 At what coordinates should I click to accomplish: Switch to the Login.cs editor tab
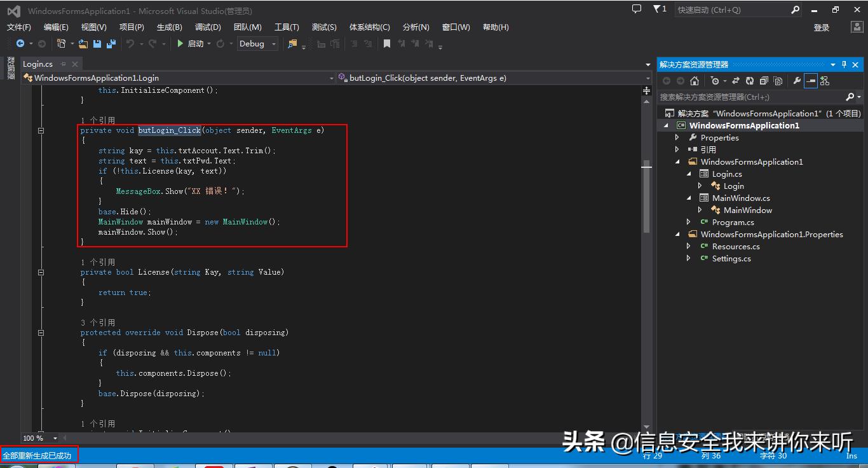[x=37, y=64]
